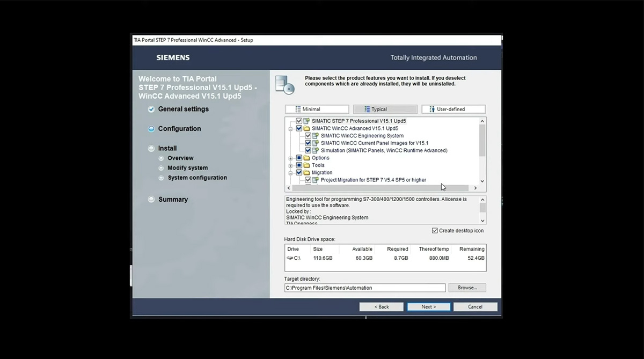Click the description box's scroll-down arrow
The height and width of the screenshot is (359, 644).
[482, 221]
